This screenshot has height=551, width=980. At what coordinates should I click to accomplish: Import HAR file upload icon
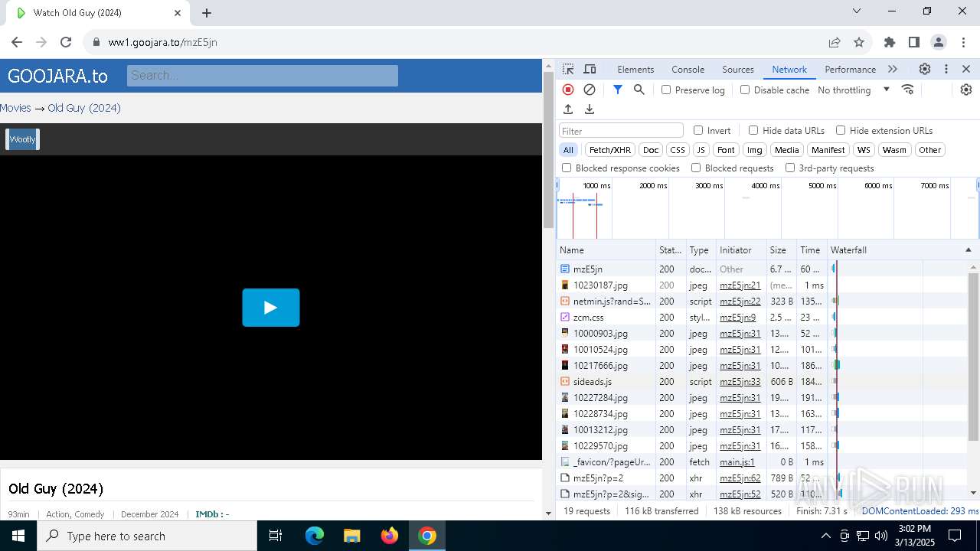pyautogui.click(x=568, y=109)
